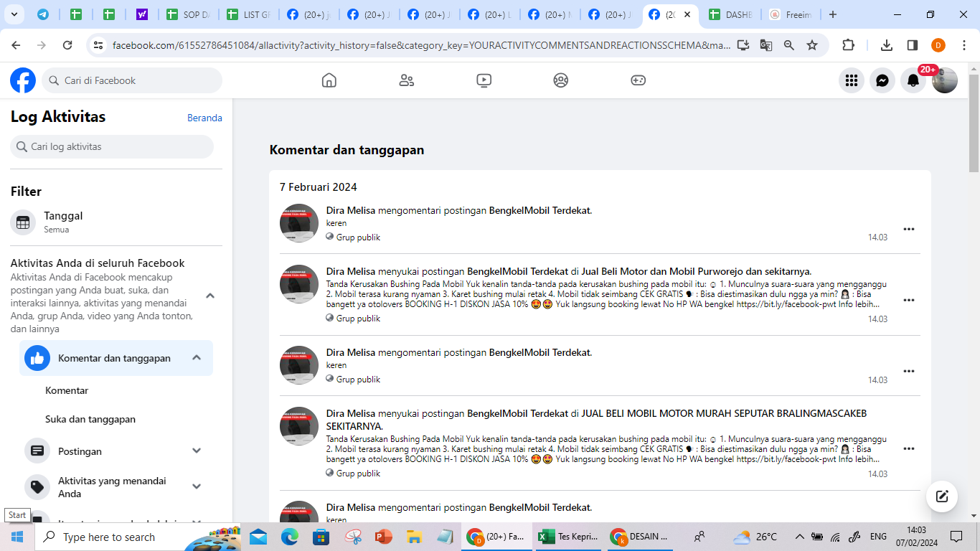Switch to the DASHB browser tab
Viewport: 980px width, 551px height.
[730, 14]
